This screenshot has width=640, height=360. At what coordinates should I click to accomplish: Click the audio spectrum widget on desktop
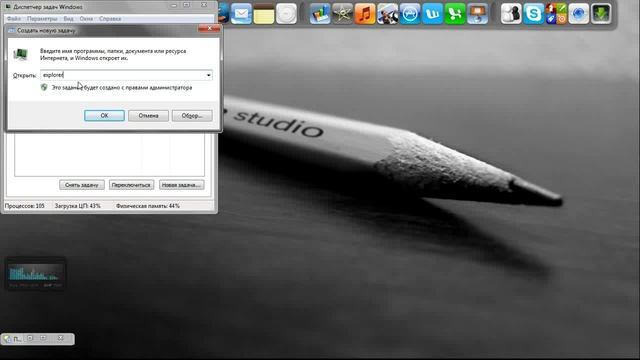[36, 273]
